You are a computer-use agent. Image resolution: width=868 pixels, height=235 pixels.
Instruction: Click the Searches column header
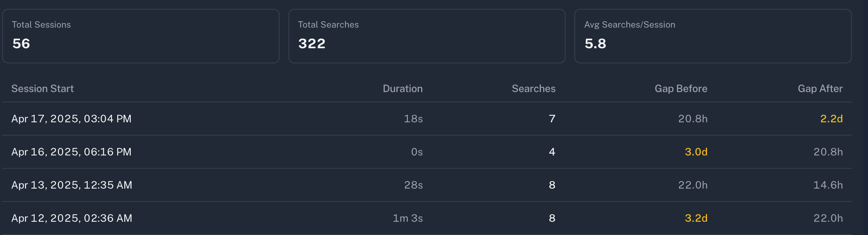533,89
